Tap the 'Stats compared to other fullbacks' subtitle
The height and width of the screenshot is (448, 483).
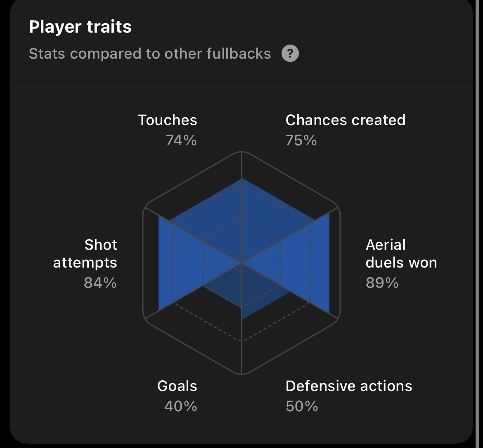click(150, 54)
